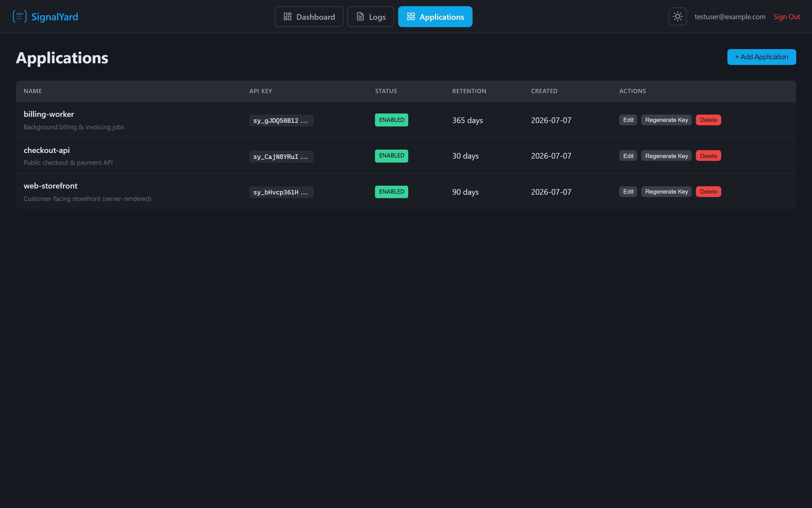Edit the billing-worker application
This screenshot has width=812, height=508.
pos(628,120)
